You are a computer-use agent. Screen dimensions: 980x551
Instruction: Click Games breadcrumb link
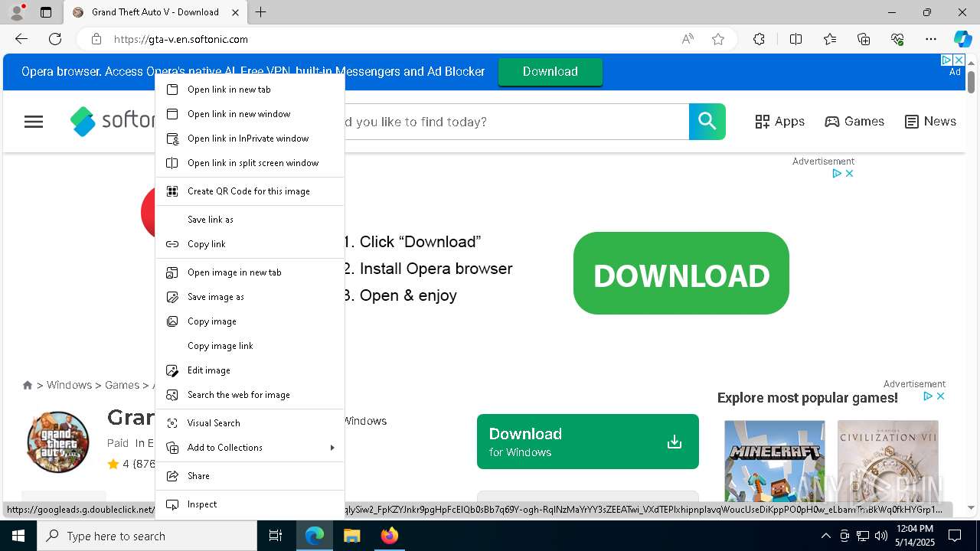[122, 385]
